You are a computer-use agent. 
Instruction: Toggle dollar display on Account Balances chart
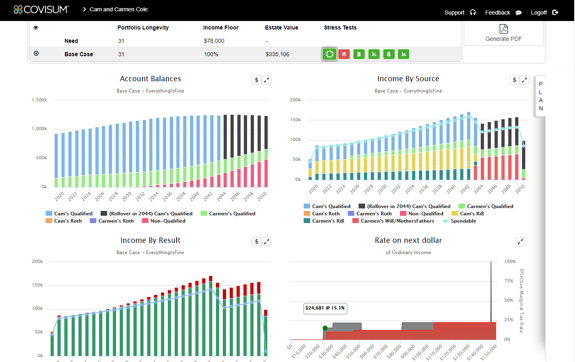coord(256,80)
